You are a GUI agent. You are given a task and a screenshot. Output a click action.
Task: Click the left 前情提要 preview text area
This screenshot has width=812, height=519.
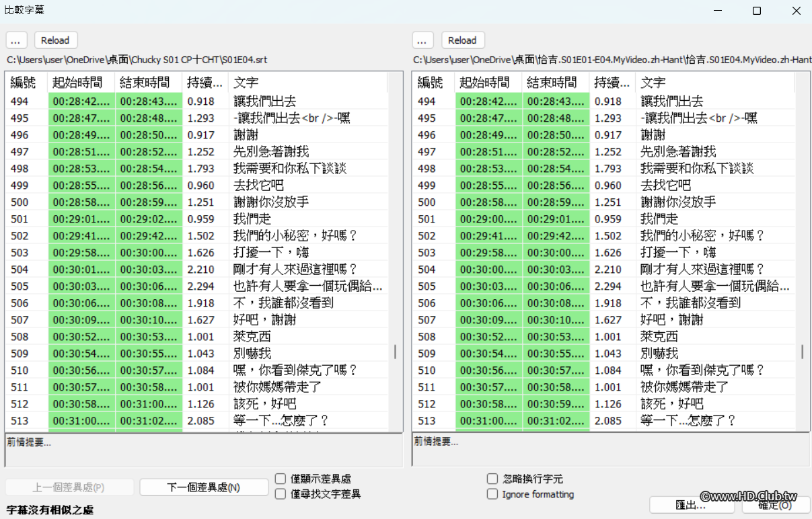click(x=202, y=452)
